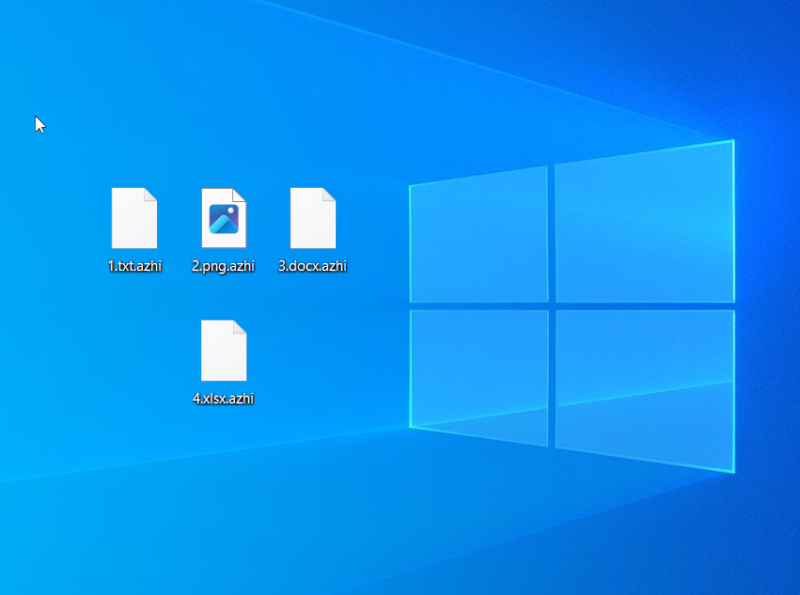
Task: Select the 3.docx.azhi file icon
Action: 313,218
